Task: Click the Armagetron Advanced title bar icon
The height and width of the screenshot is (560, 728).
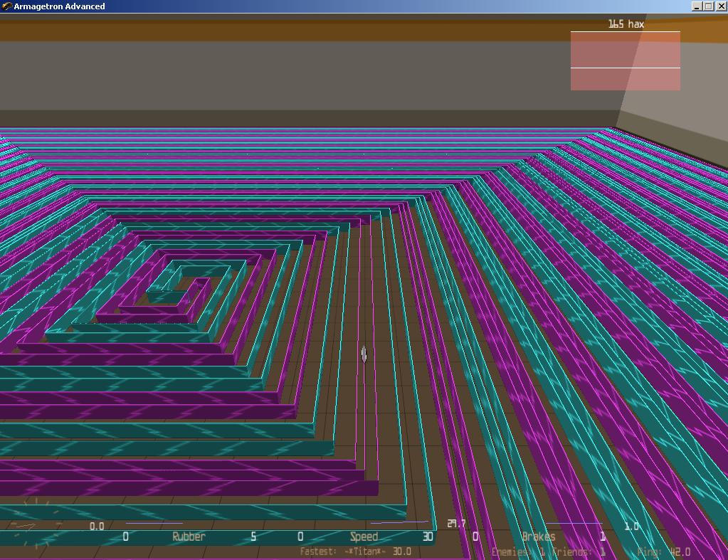Action: [6, 6]
